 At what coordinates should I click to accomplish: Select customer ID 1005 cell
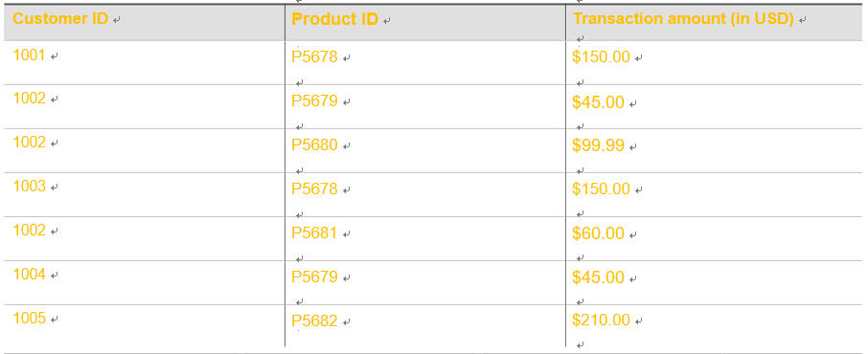(144, 326)
